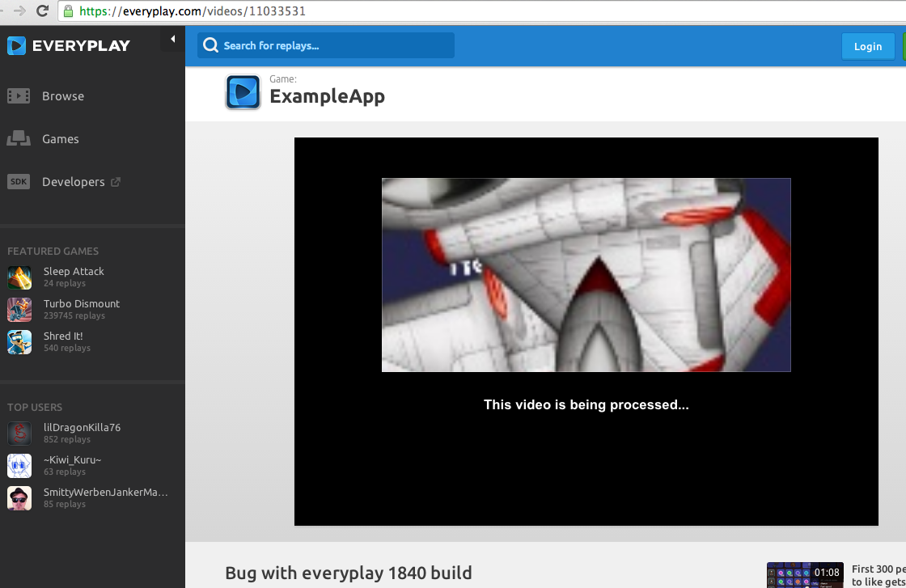Open the 01:08 related video thumbnail
Screen dimensions: 906x588
[805, 575]
